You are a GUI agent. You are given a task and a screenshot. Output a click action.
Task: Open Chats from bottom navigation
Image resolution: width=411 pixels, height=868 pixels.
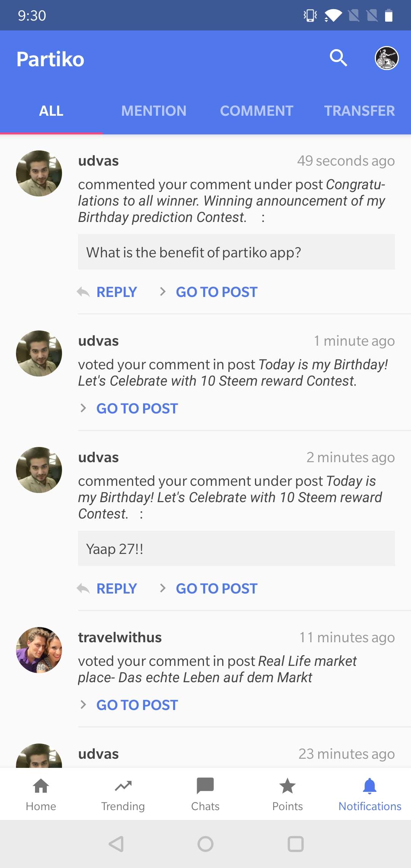click(x=205, y=794)
